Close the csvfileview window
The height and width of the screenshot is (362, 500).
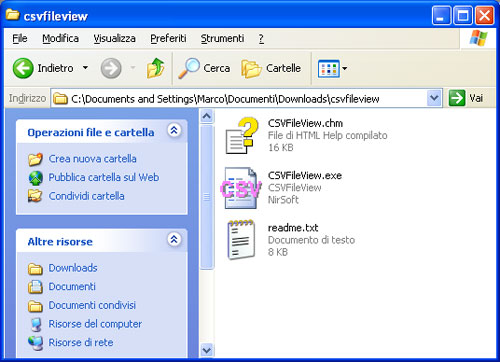pyautogui.click(x=484, y=16)
